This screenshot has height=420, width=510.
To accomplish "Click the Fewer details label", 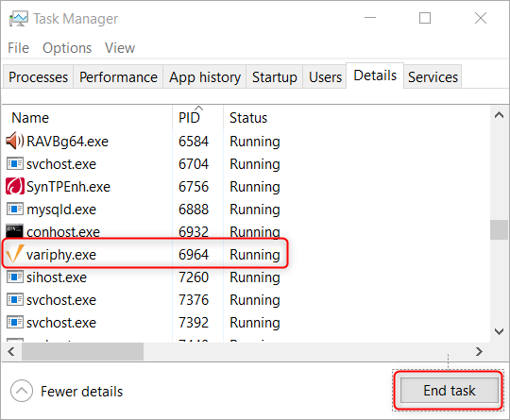I will (81, 392).
